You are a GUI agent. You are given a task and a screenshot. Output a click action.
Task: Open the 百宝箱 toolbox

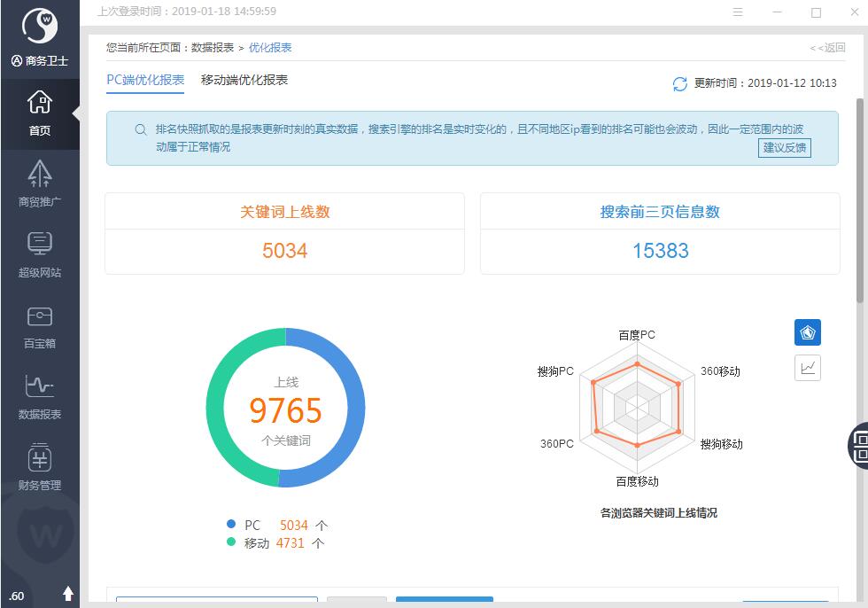click(x=40, y=325)
